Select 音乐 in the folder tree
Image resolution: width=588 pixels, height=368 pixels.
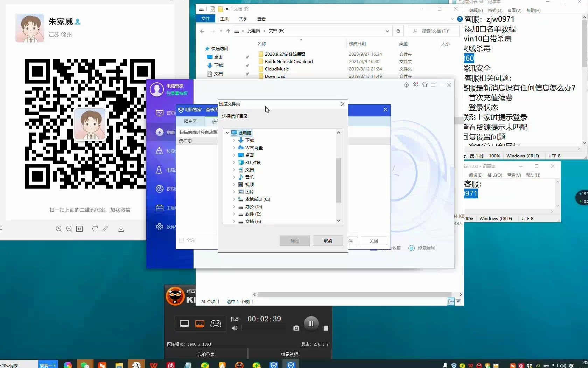[249, 177]
